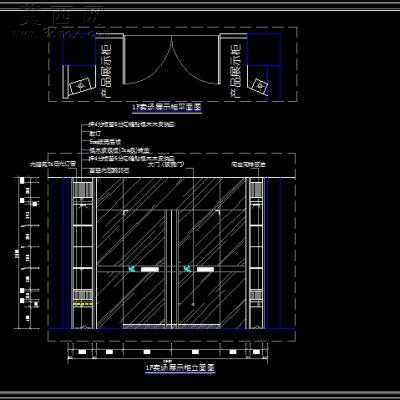Select the left 产品展示柜 label in plan view
The image size is (400, 400).
tap(106, 71)
